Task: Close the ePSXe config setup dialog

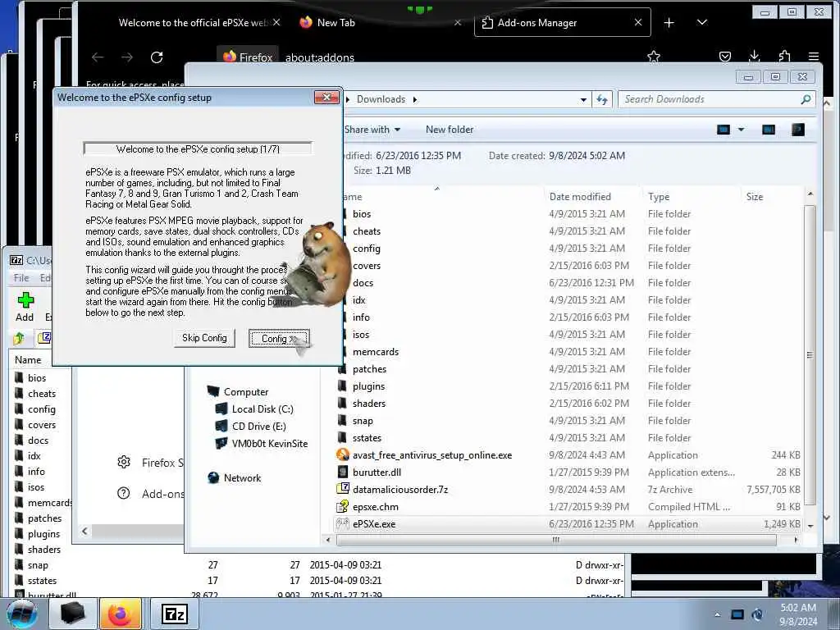Action: (326, 97)
